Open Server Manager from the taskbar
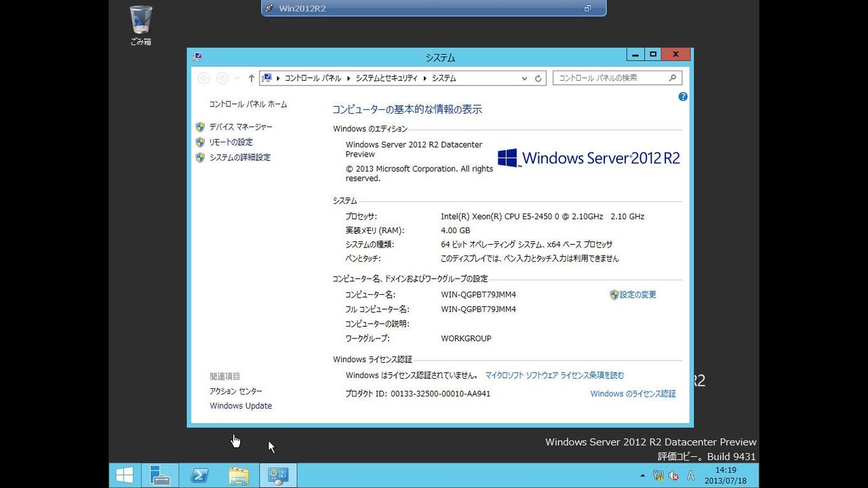The width and height of the screenshot is (868, 488). coord(160,475)
